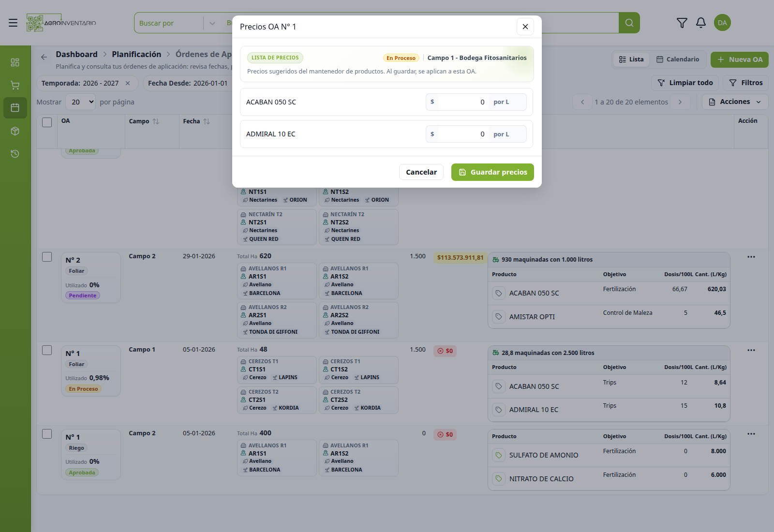Open actions menu for N° 2 Campo 2 row
The height and width of the screenshot is (532, 774).
pyautogui.click(x=751, y=257)
